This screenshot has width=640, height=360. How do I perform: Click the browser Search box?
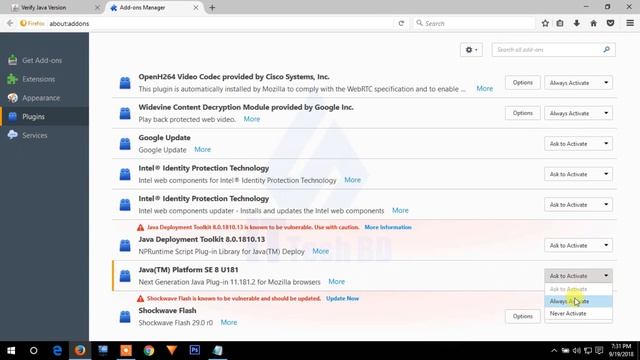(x=473, y=23)
